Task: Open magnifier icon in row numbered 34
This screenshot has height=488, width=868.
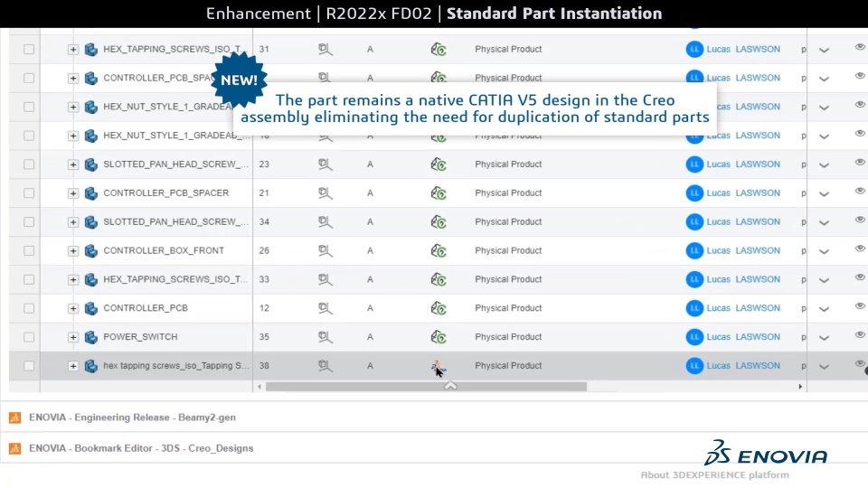Action: (x=325, y=222)
